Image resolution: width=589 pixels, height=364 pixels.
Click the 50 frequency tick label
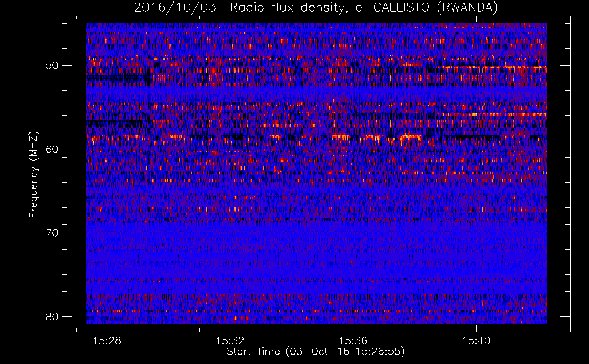point(52,66)
